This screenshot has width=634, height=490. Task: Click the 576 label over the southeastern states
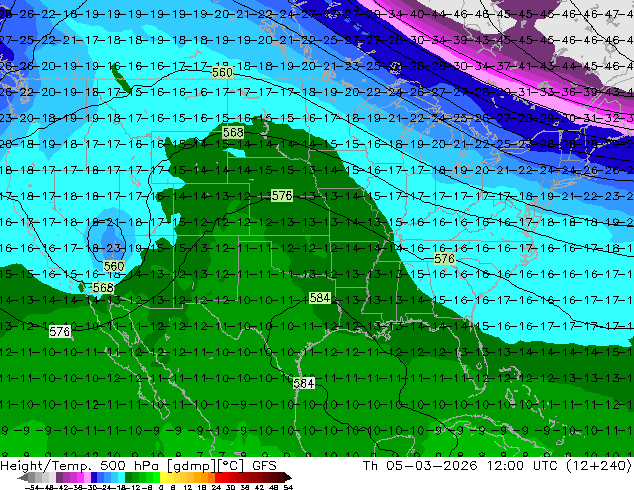(444, 258)
